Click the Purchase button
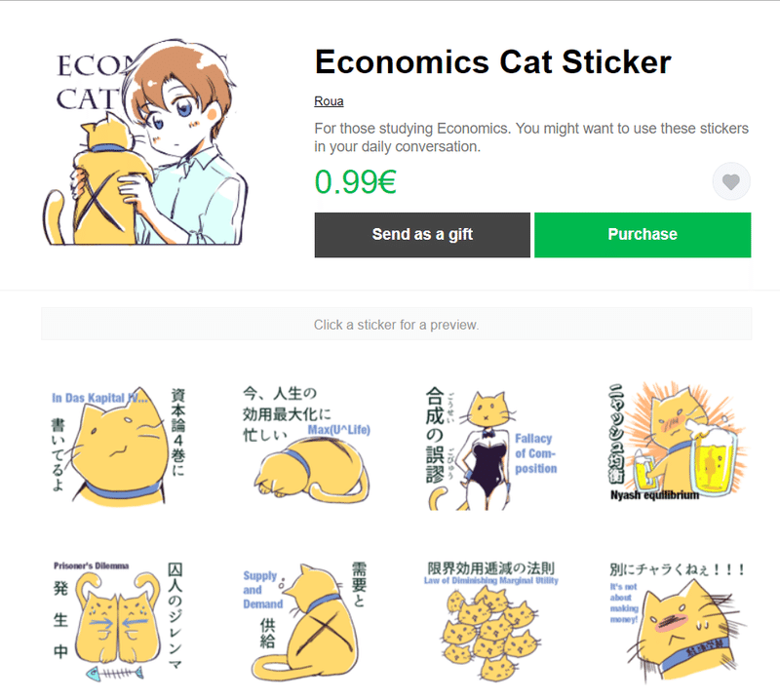This screenshot has width=780, height=700. pos(643,235)
